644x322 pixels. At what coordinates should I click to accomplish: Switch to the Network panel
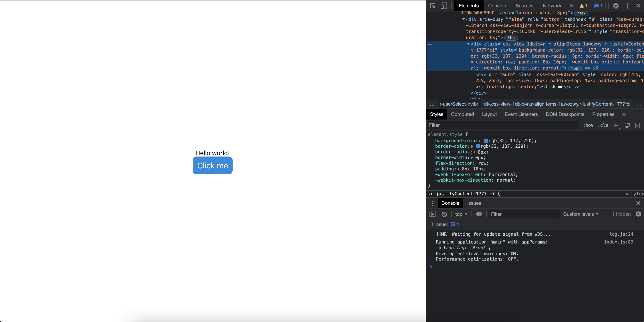click(x=552, y=6)
